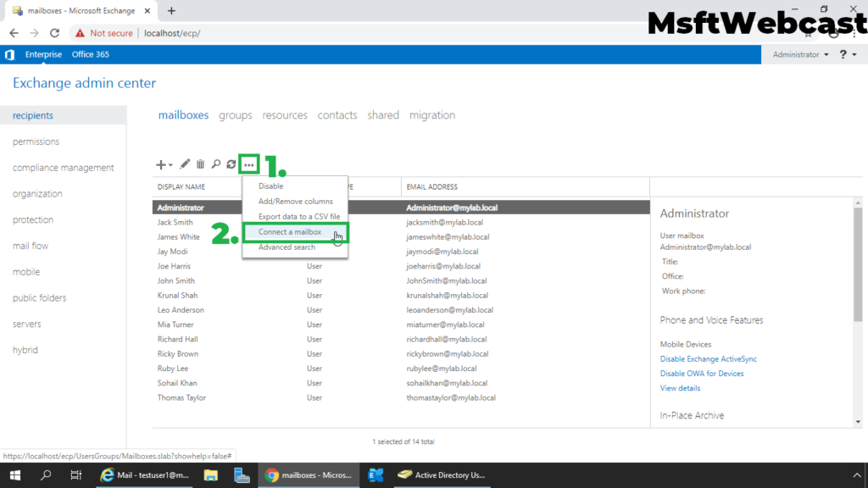This screenshot has width=868, height=488.
Task: Select Ruby Lee in the list
Action: click(x=401, y=369)
